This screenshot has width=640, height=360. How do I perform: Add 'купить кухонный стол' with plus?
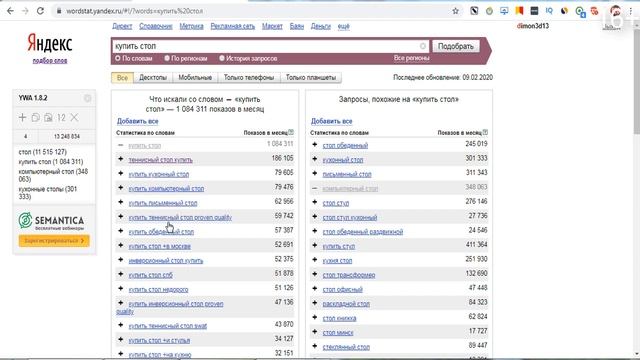click(120, 173)
